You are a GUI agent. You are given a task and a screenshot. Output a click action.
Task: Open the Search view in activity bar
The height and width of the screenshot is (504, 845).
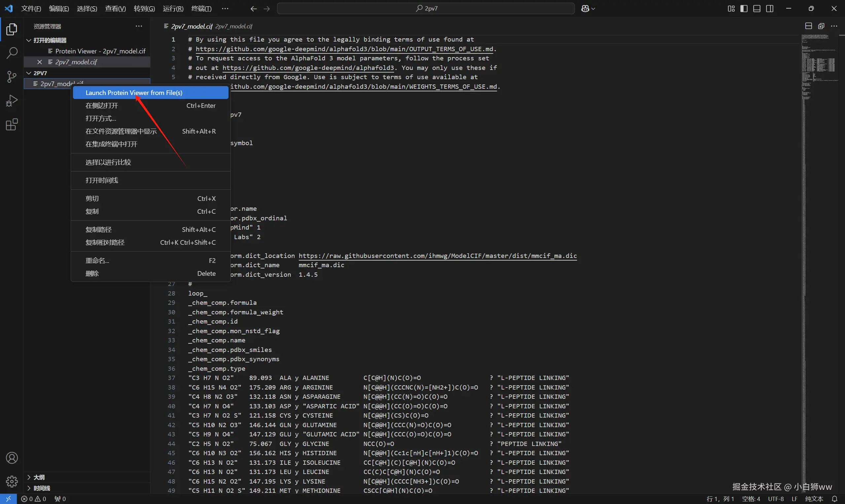click(12, 53)
